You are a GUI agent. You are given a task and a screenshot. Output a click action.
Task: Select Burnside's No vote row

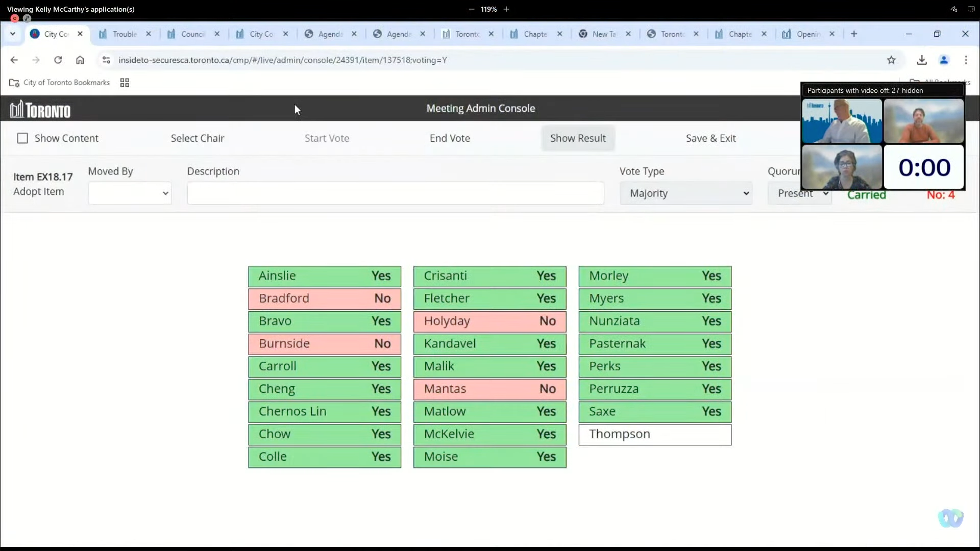click(x=325, y=344)
